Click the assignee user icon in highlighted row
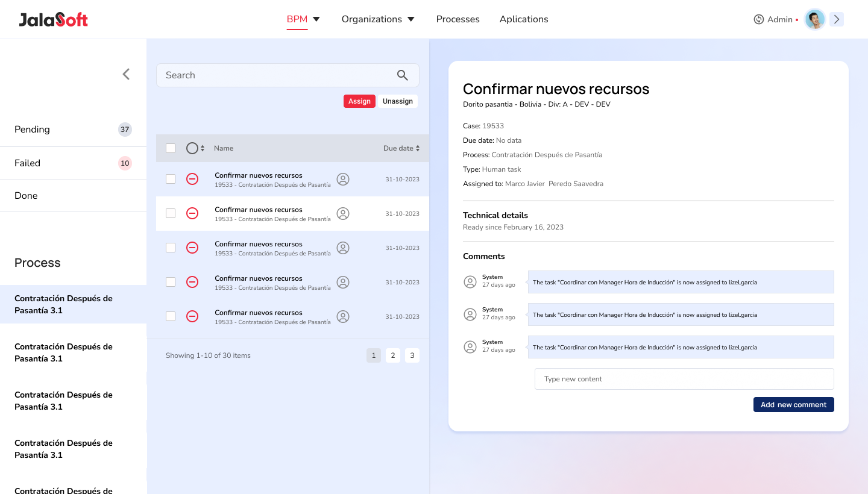The image size is (868, 494). 343,213
